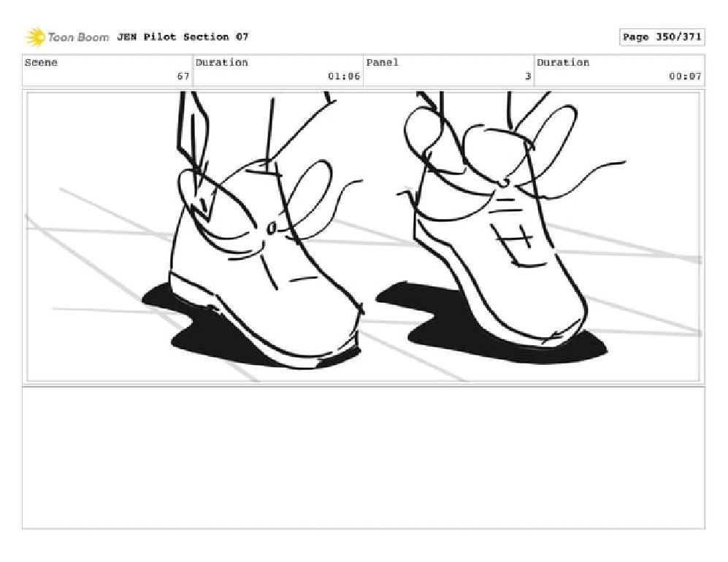Click the 'Page 350/371' page indicator box
This screenshot has width=728, height=562.
662,37
